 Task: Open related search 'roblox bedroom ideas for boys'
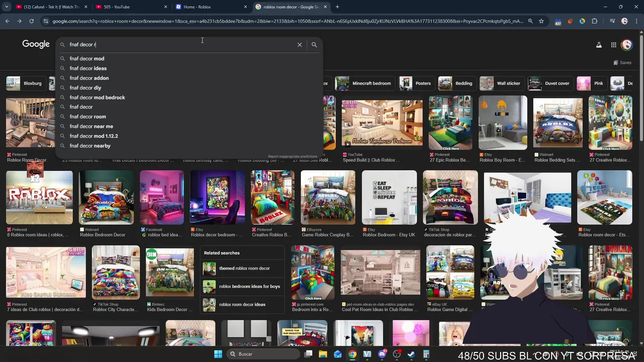click(243, 287)
